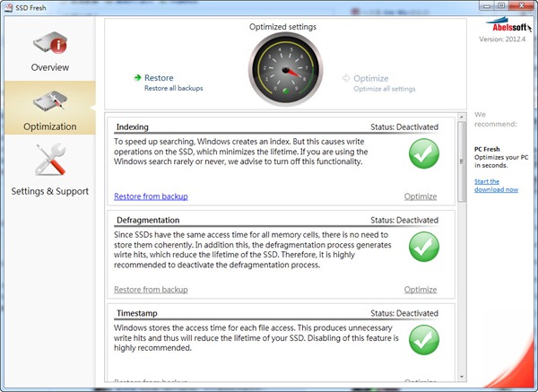
Task: Switch to the Optimization tab label
Action: click(x=50, y=126)
